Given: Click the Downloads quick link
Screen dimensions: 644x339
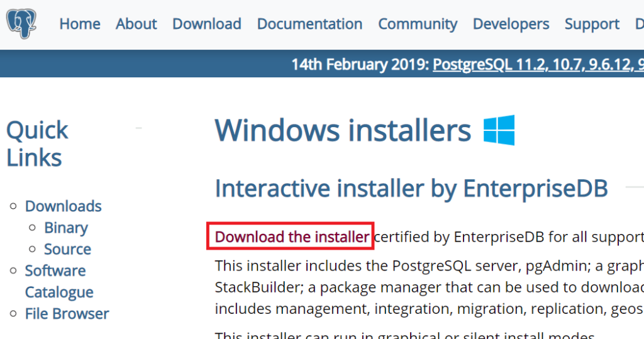Looking at the screenshot, I should pos(64,206).
